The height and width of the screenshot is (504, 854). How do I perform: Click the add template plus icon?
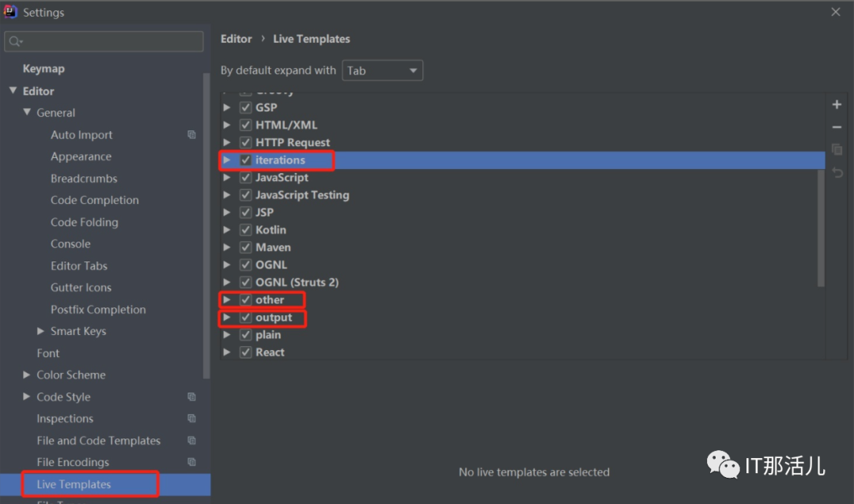(x=837, y=105)
